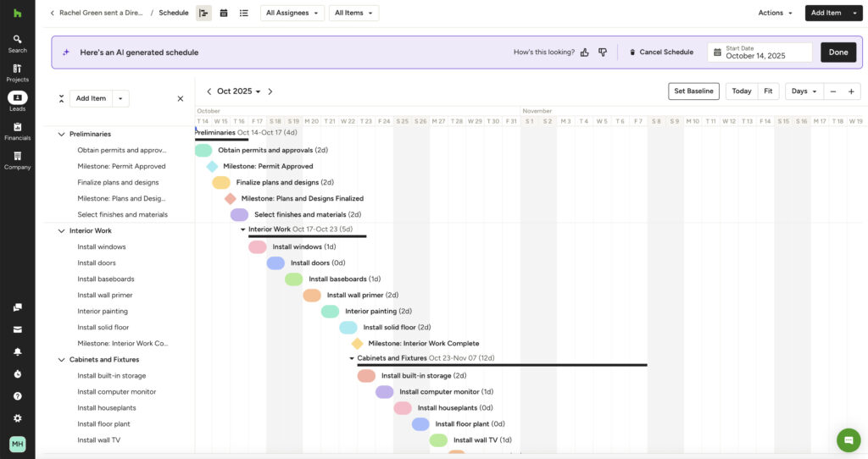The height and width of the screenshot is (459, 868).
Task: Click the Finalize plans task bar
Action: pyautogui.click(x=221, y=182)
